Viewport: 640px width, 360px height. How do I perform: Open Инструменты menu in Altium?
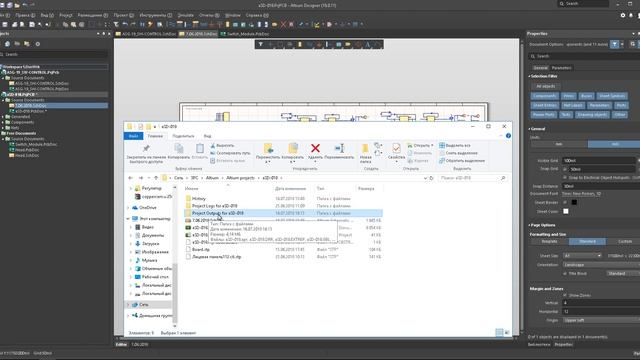coord(155,15)
